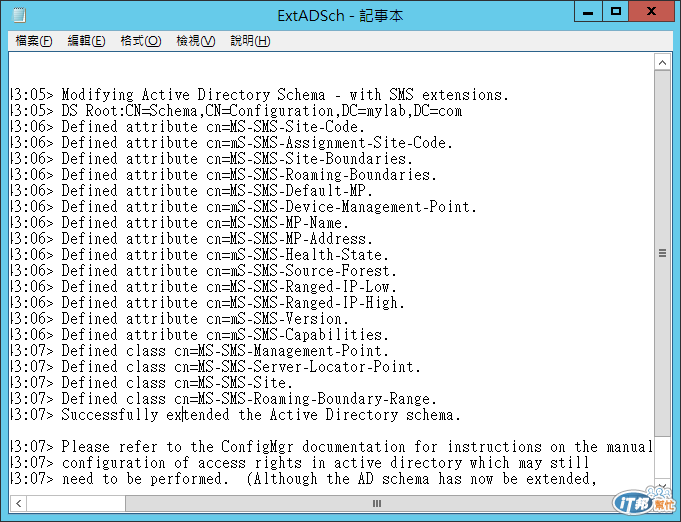The width and height of the screenshot is (681, 522).
Task: Open the 編輯(E) edit menu
Action: tap(86, 41)
